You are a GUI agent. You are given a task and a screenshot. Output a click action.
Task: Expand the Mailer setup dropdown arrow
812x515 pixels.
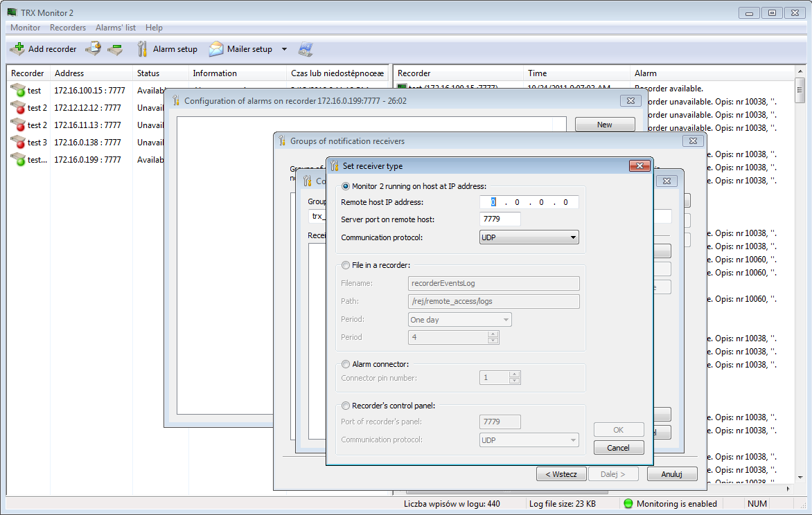(284, 49)
